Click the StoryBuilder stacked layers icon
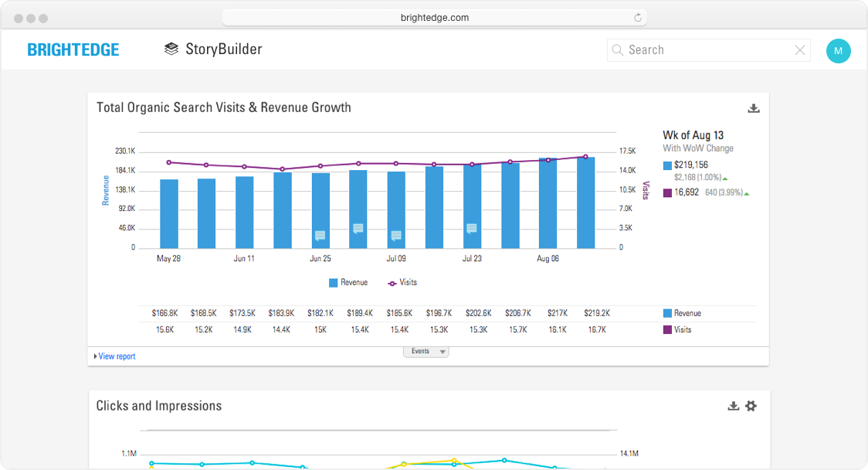 coord(171,49)
